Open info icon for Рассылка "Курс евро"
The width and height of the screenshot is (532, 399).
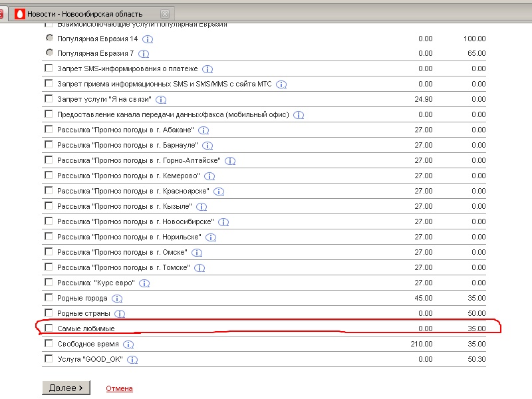tap(144, 283)
